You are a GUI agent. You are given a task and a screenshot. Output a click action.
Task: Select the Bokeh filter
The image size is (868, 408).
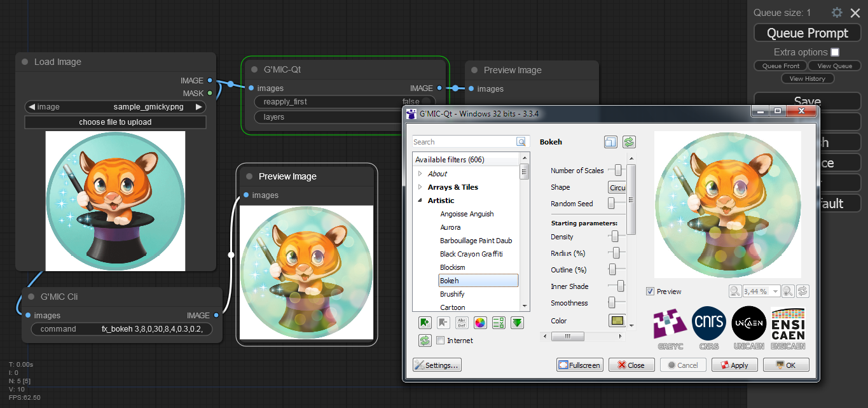point(478,281)
